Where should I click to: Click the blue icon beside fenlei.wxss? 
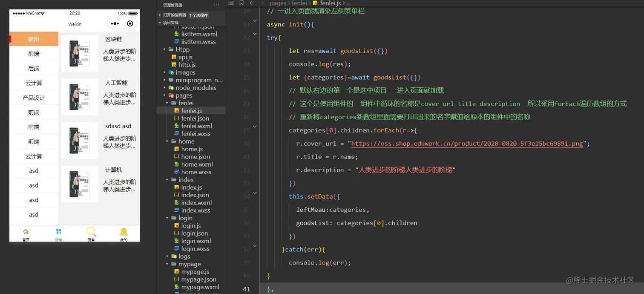point(176,134)
